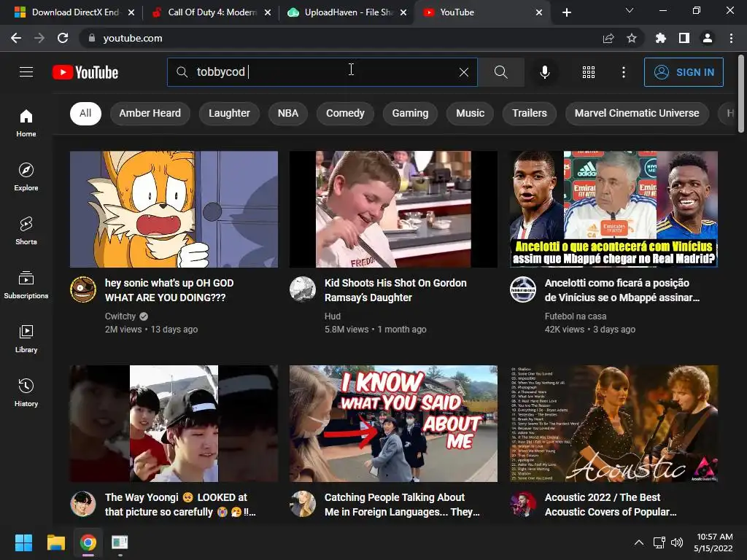Open the tab search chevron
The width and height of the screenshot is (747, 560).
tap(630, 10)
